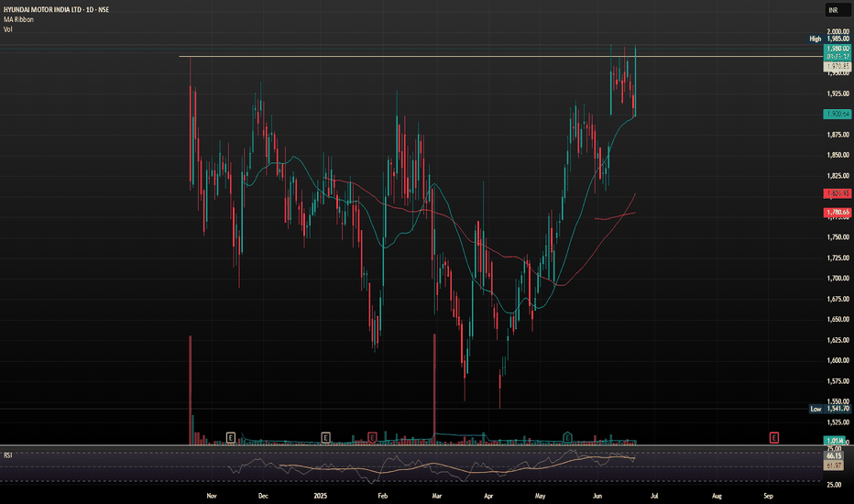Click the High 1,985.00 price label

point(829,38)
